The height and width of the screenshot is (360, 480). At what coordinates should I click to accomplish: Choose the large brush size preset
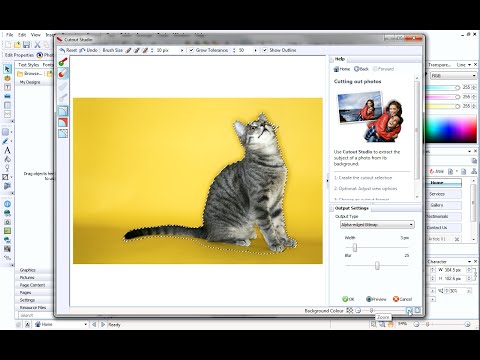point(145,50)
